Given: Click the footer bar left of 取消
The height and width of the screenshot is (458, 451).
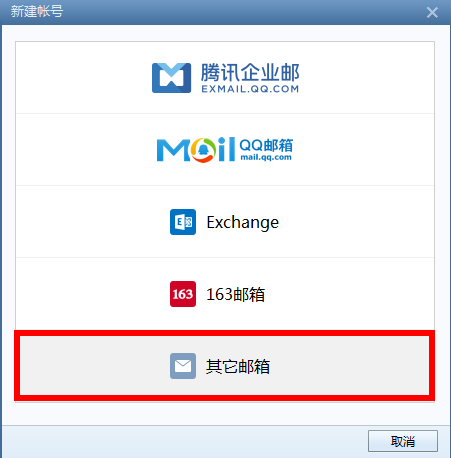Looking at the screenshot, I should 183,441.
